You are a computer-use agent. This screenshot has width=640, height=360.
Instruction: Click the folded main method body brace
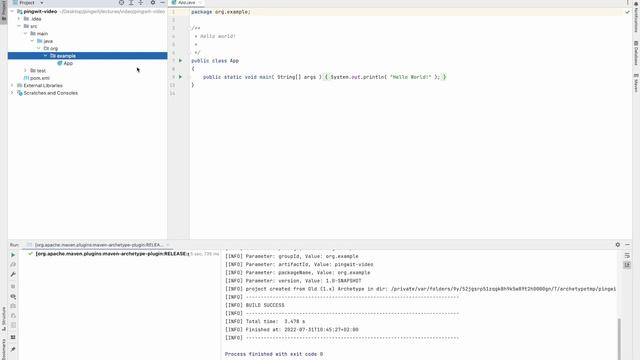327,77
